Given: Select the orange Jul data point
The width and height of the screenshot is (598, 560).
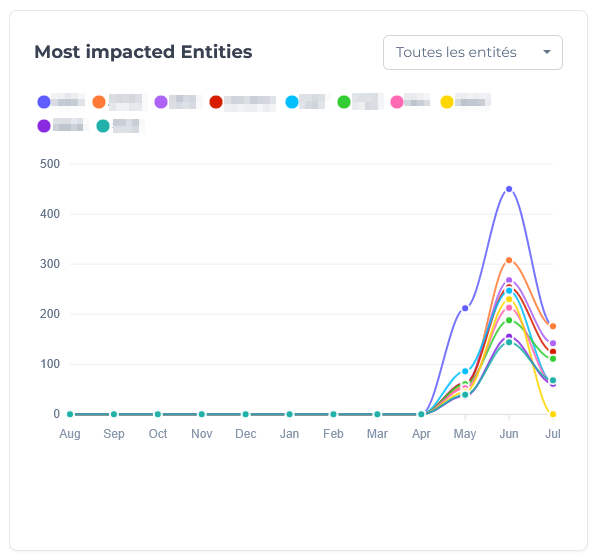Looking at the screenshot, I should [553, 326].
